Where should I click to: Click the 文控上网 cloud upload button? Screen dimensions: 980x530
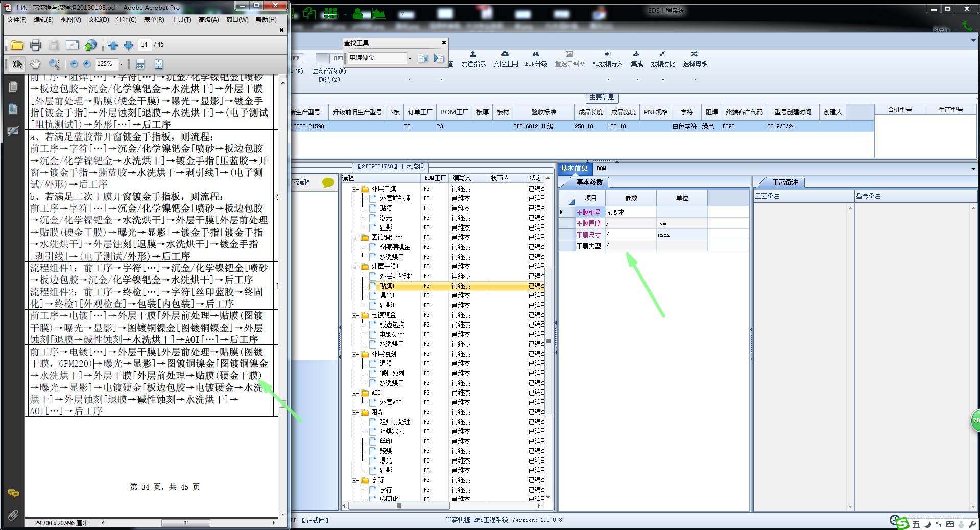pyautogui.click(x=506, y=59)
